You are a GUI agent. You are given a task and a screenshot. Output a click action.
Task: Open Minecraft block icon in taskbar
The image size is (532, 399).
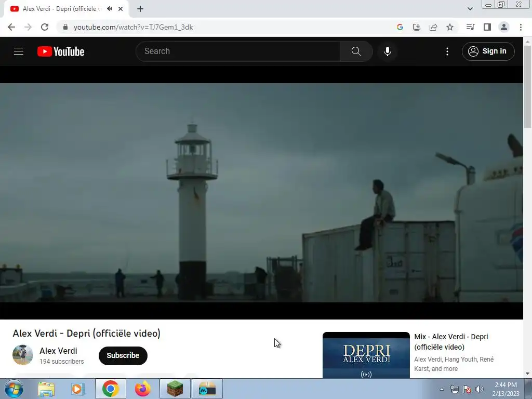click(x=175, y=389)
